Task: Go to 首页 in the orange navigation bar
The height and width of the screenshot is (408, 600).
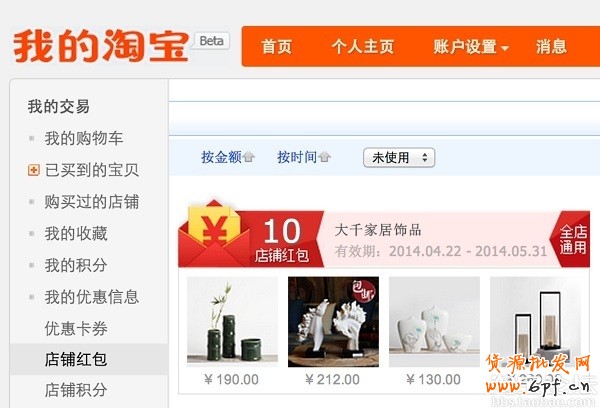Action: [x=277, y=47]
